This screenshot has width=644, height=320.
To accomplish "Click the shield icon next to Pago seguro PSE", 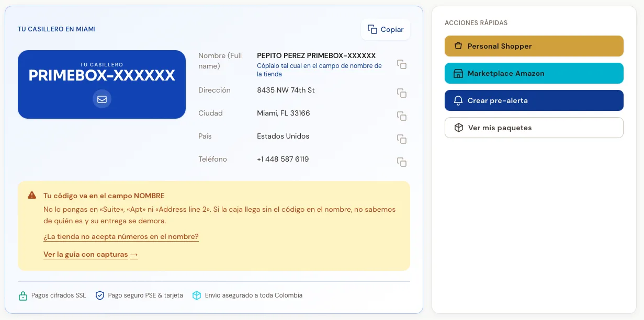I will [100, 295].
